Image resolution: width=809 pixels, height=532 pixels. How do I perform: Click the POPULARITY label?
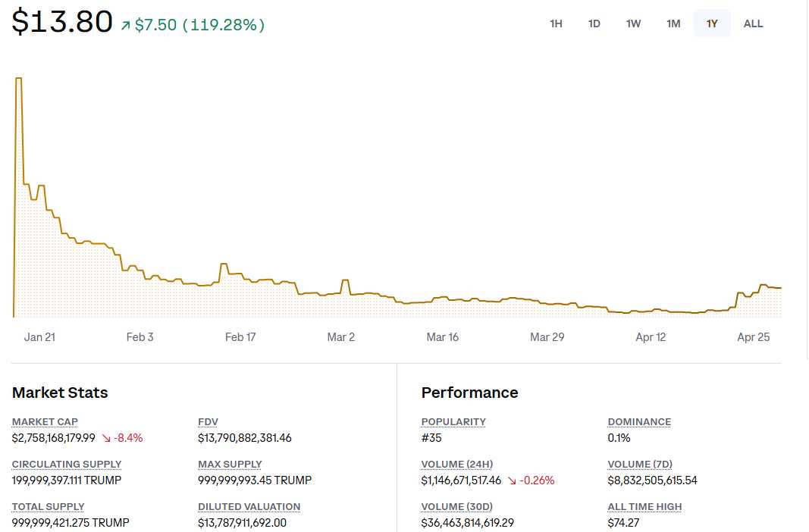click(453, 422)
